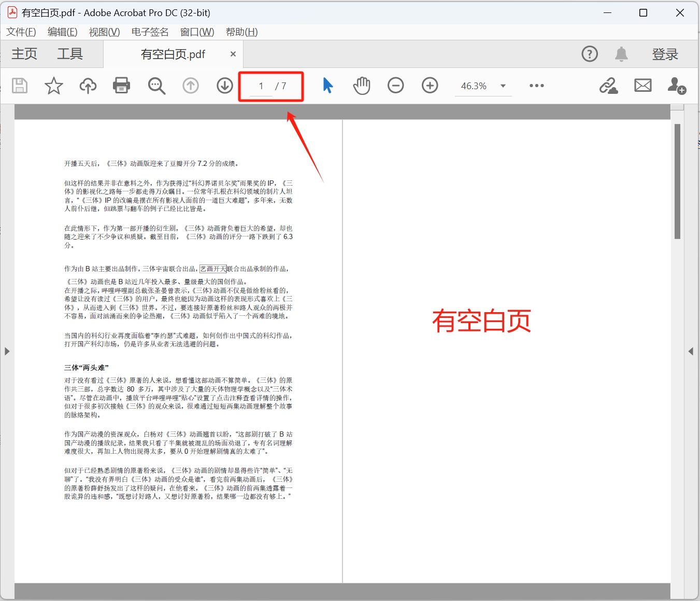The image size is (700, 601).
Task: Add this file to favorites
Action: [x=53, y=86]
